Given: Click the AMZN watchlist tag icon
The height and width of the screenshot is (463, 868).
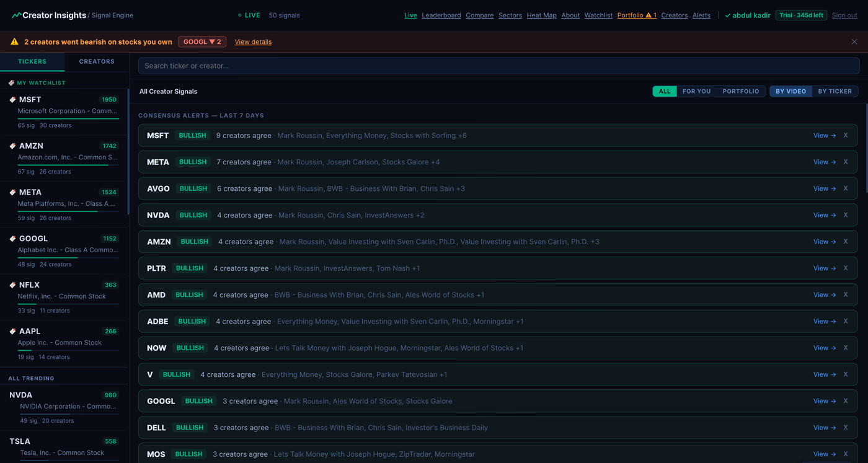Looking at the screenshot, I should 12,146.
